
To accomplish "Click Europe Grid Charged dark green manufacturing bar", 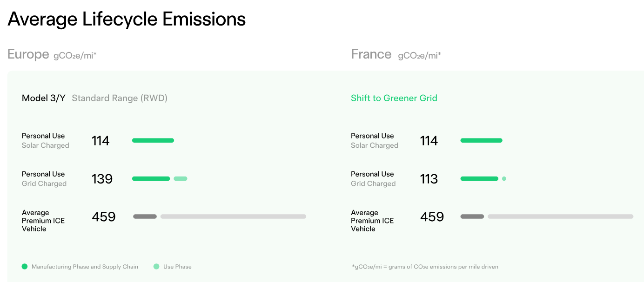I will pyautogui.click(x=151, y=178).
